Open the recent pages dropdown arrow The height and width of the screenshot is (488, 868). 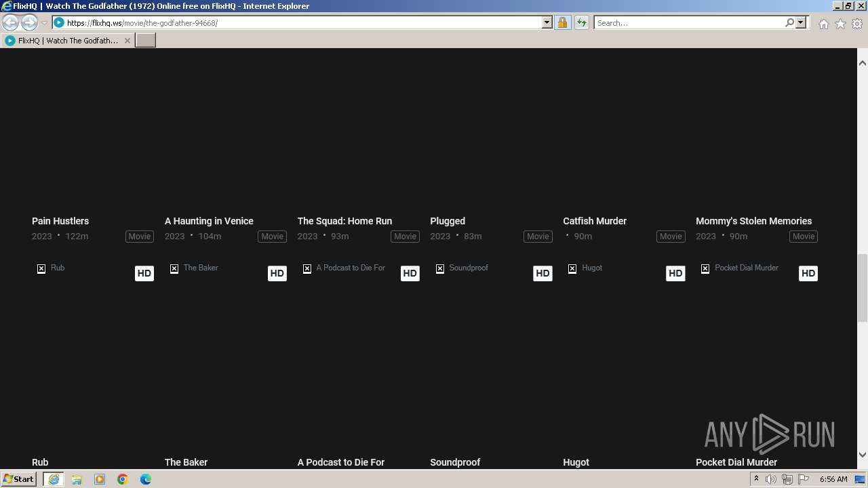(x=44, y=23)
